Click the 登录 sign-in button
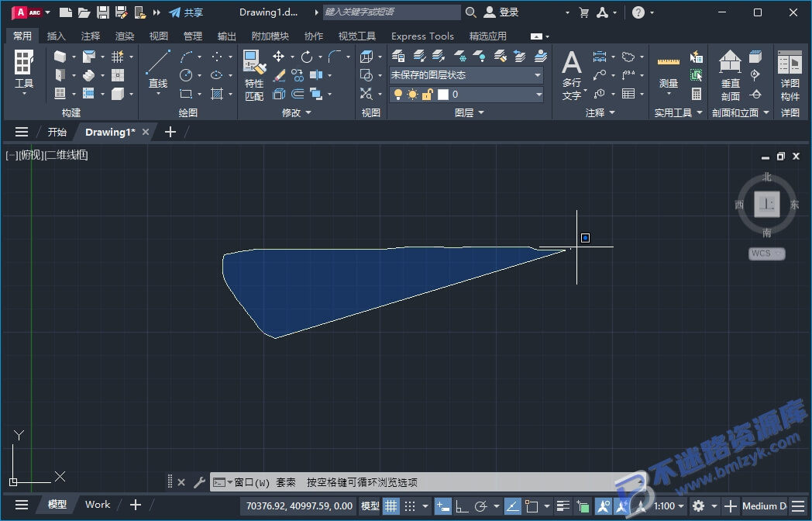The image size is (812, 521). [x=501, y=12]
